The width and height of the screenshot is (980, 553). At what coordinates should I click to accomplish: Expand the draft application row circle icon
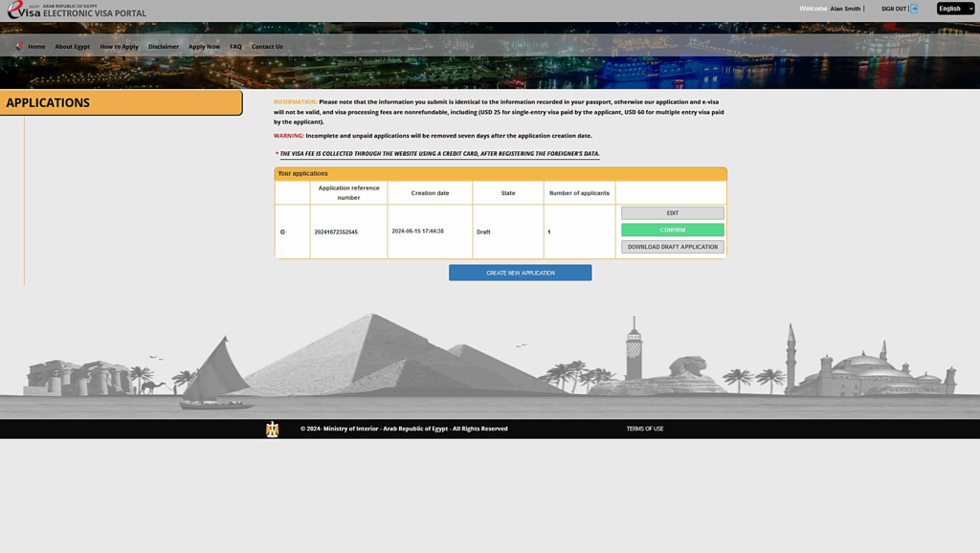pos(282,232)
